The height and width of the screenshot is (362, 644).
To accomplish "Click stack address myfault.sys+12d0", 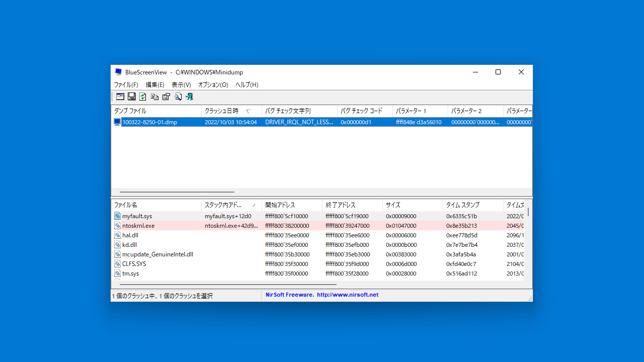I will click(228, 216).
